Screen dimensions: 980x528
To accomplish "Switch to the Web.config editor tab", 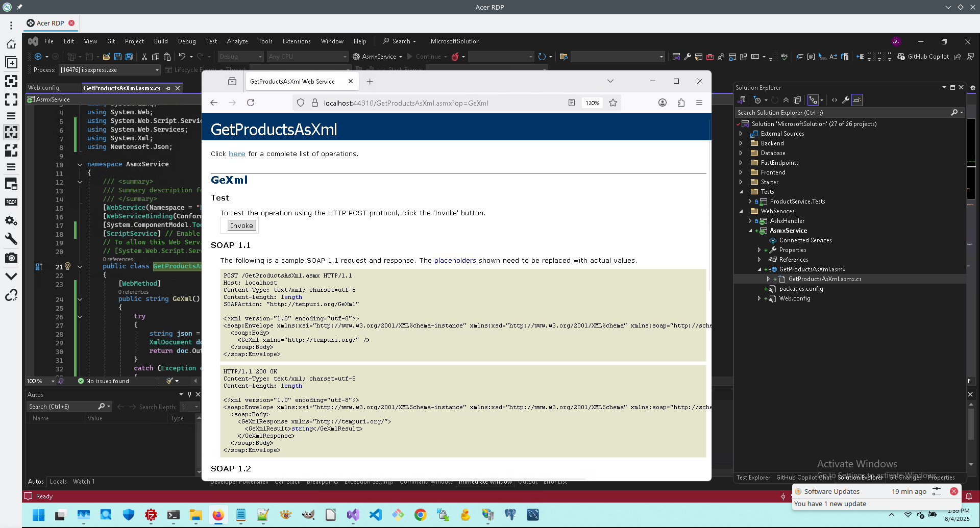I will tap(44, 88).
